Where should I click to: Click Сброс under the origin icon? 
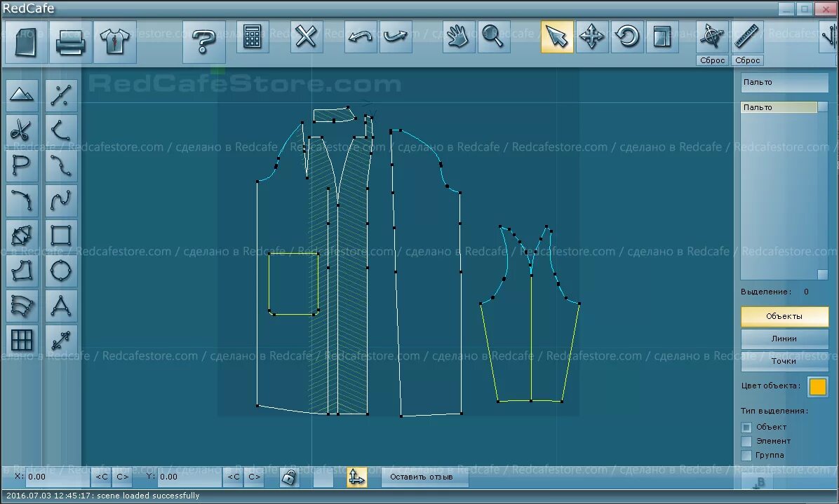[x=712, y=60]
